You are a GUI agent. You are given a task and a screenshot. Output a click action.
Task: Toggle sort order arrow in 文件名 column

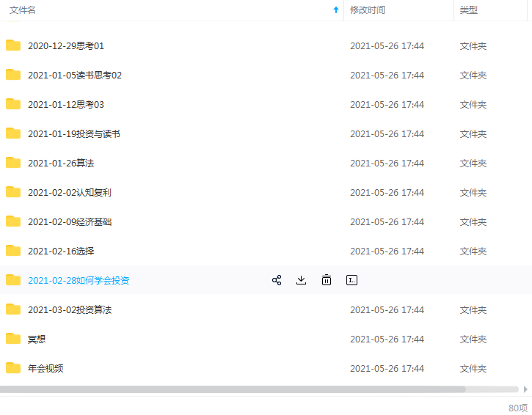[x=336, y=10]
